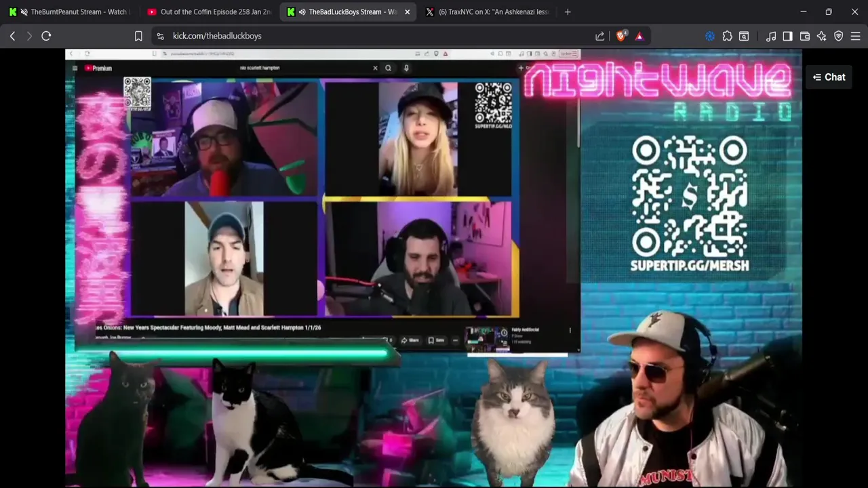Open the Extensions puzzle-piece menu
The image size is (868, 488).
(x=727, y=36)
